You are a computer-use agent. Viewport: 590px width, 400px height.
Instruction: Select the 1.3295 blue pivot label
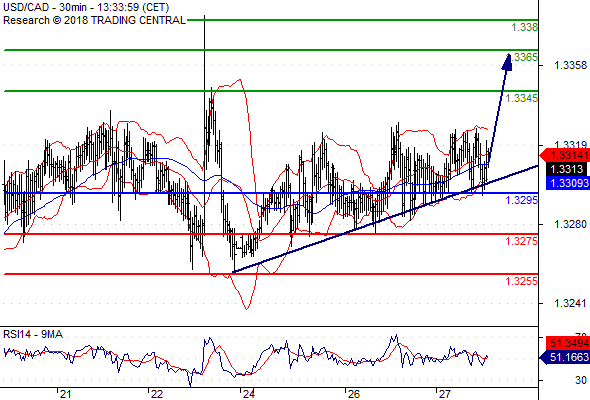522,200
